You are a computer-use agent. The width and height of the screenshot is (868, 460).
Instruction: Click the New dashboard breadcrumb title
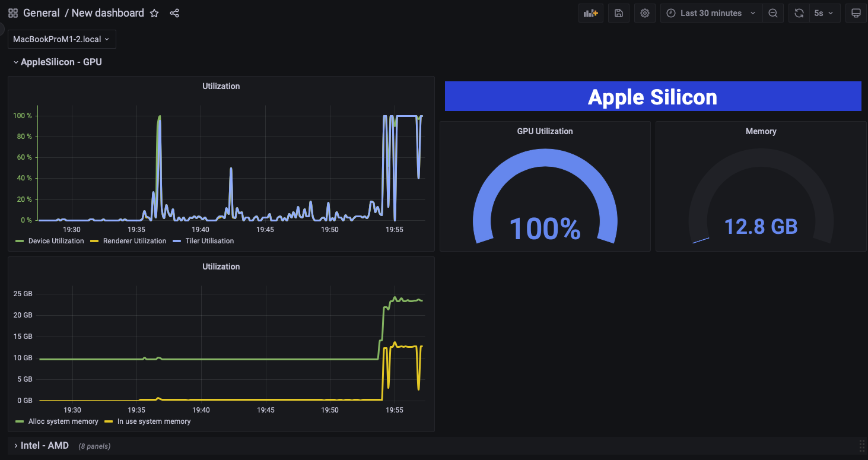coord(108,13)
